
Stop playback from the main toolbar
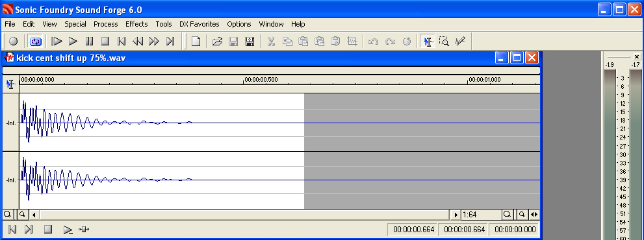(105, 41)
